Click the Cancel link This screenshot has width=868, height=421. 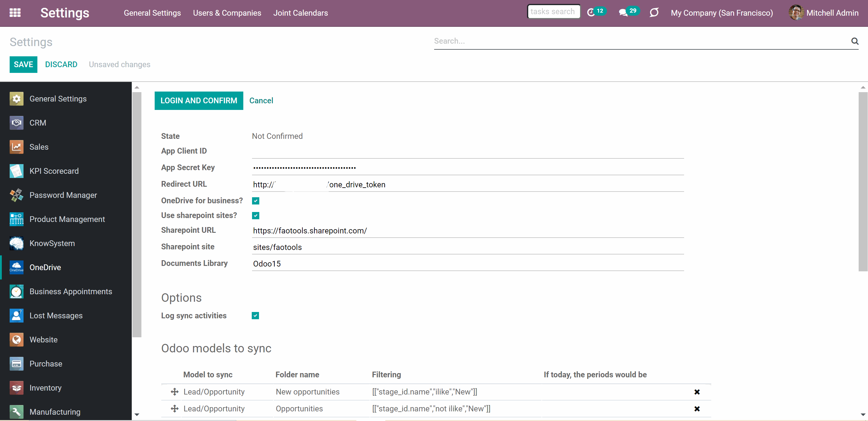tap(261, 101)
